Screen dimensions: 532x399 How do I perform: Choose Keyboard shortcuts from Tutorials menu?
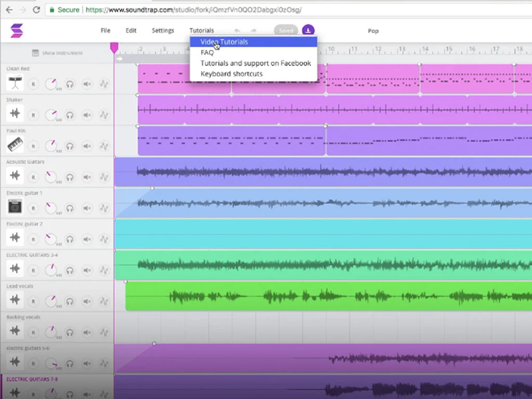tap(231, 74)
